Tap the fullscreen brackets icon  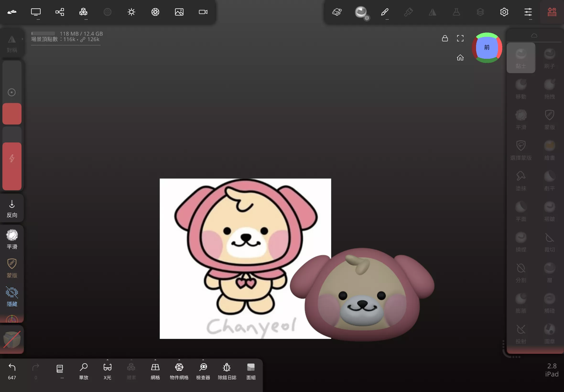(x=460, y=38)
